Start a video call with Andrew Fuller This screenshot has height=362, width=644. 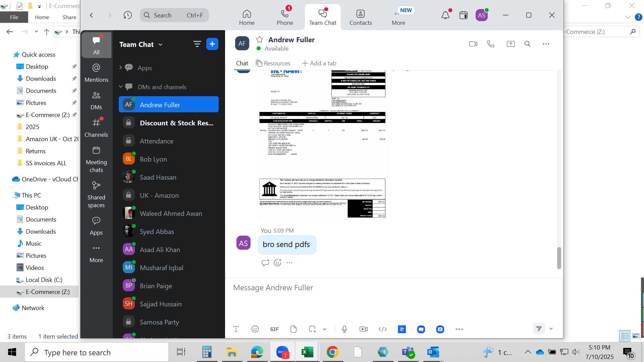pyautogui.click(x=473, y=44)
